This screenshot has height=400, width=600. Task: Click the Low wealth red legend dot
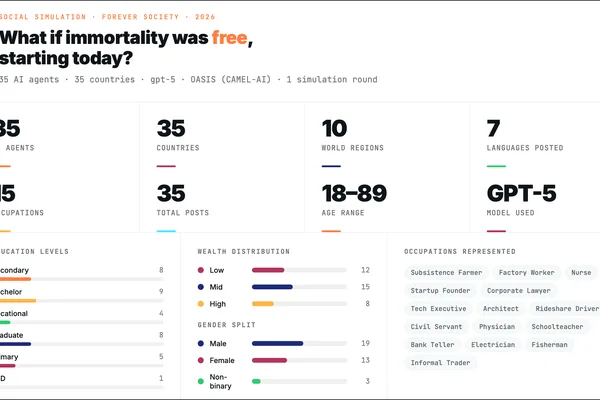click(x=201, y=270)
